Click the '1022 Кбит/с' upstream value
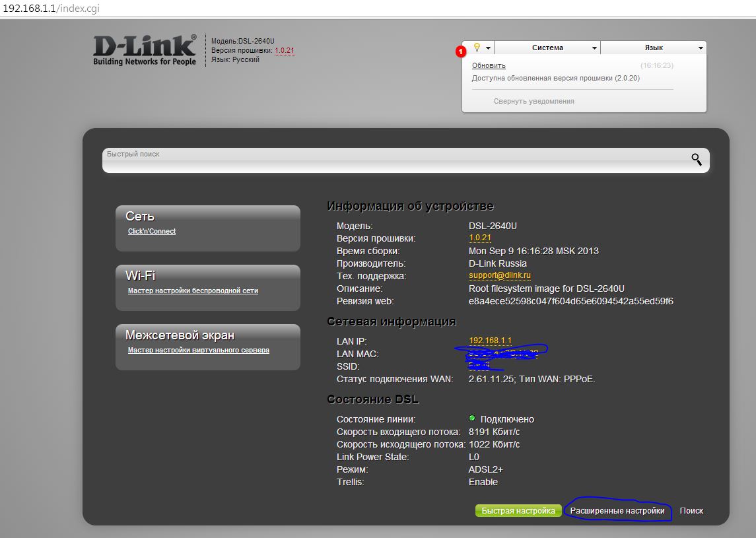 (494, 444)
